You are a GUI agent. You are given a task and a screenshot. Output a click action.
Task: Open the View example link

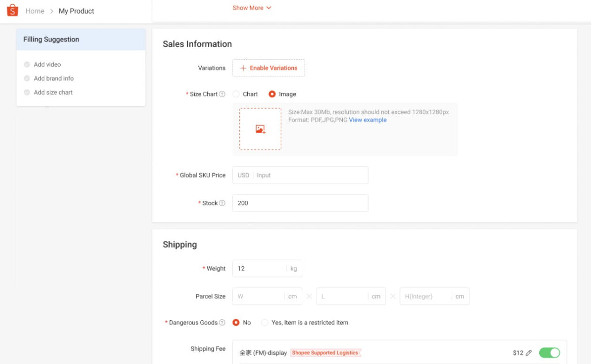[x=367, y=120]
